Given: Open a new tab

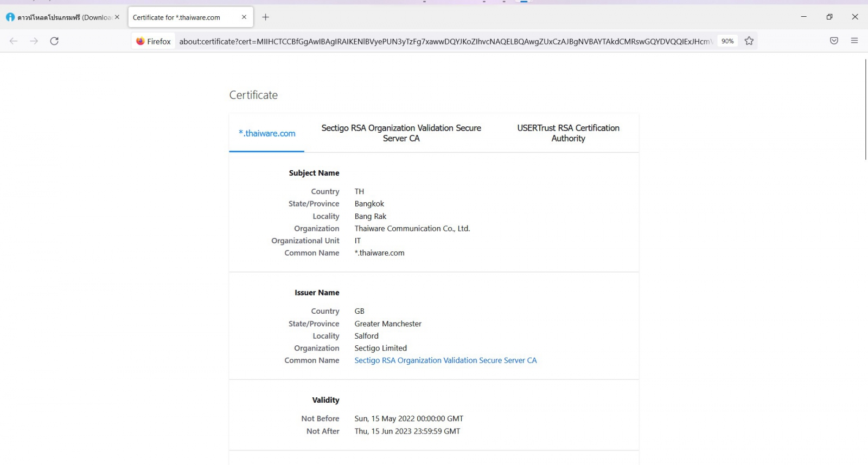Looking at the screenshot, I should tap(266, 17).
